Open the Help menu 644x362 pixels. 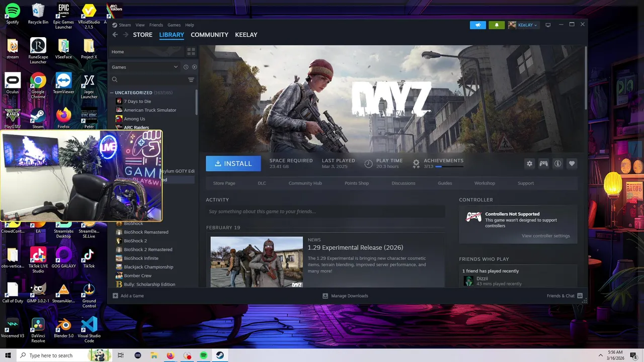coord(189,25)
